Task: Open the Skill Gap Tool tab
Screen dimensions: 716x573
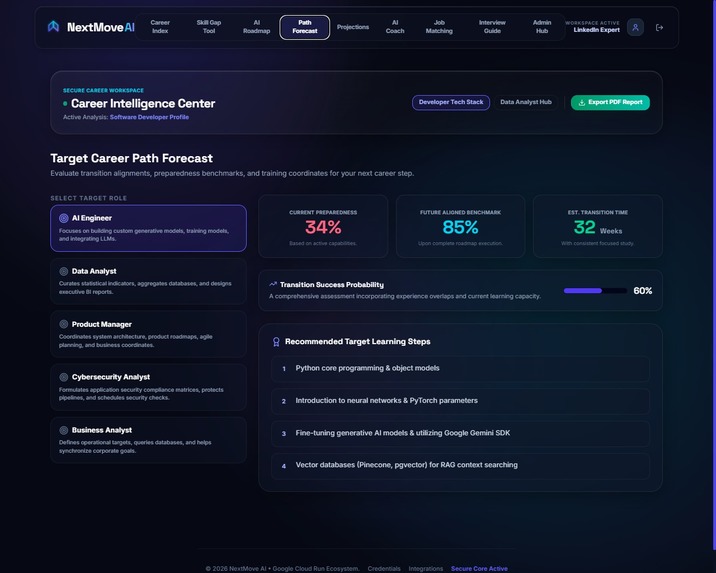Action: [209, 27]
